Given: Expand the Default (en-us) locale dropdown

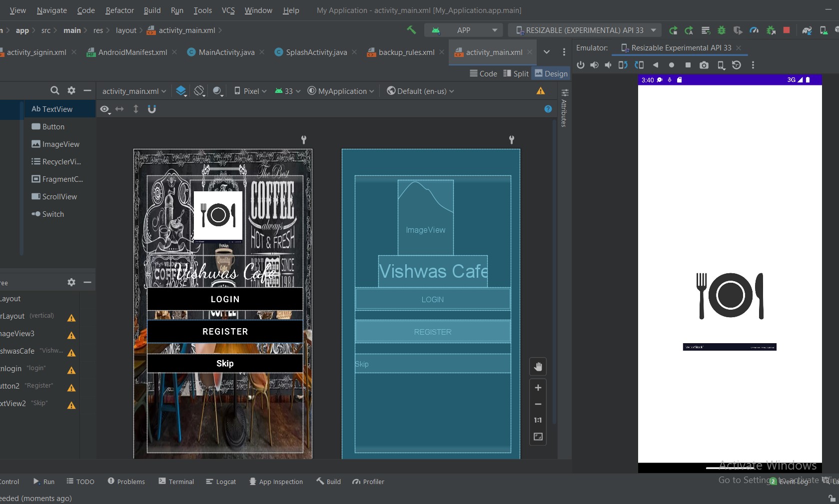Looking at the screenshot, I should pyautogui.click(x=421, y=91).
